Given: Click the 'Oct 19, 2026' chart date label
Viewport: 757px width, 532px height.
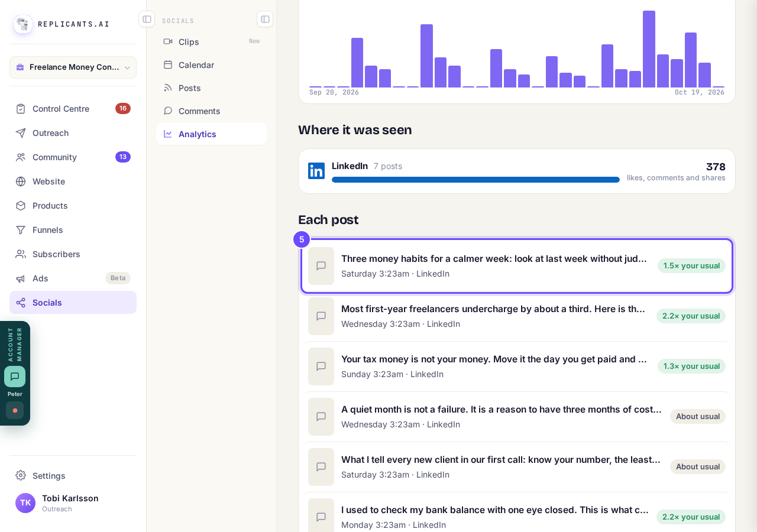Looking at the screenshot, I should pyautogui.click(x=700, y=92).
